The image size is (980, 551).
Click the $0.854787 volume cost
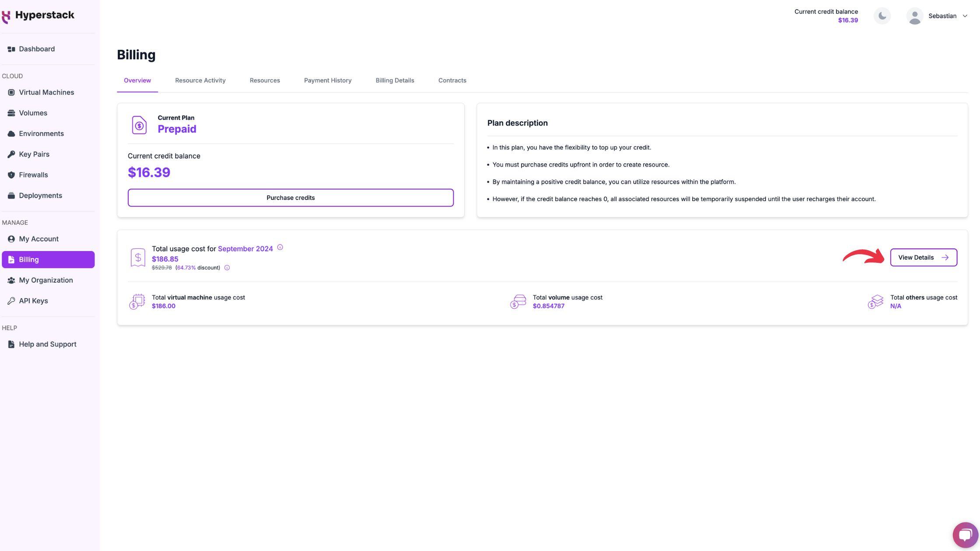click(549, 306)
